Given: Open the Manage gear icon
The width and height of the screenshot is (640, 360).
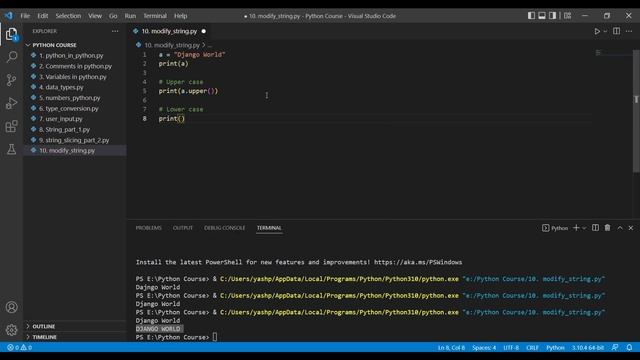Looking at the screenshot, I should [11, 330].
